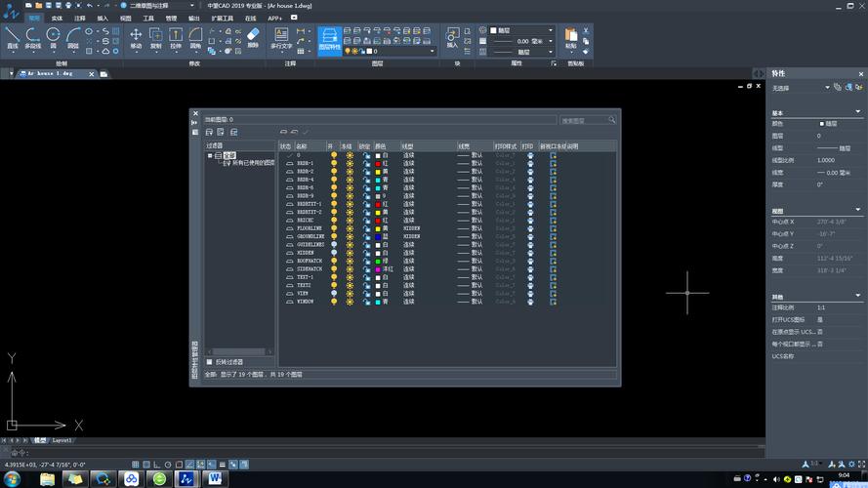Select the 圆 (Circle) drawing tool
The image size is (868, 488).
[53, 37]
